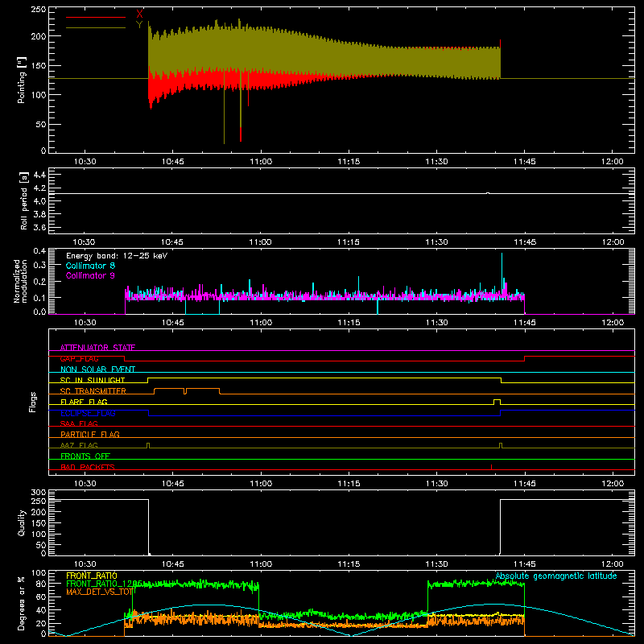This screenshot has width=644, height=644.
Task: Click the ECLIPSE_FLAG label
Action: 88,413
